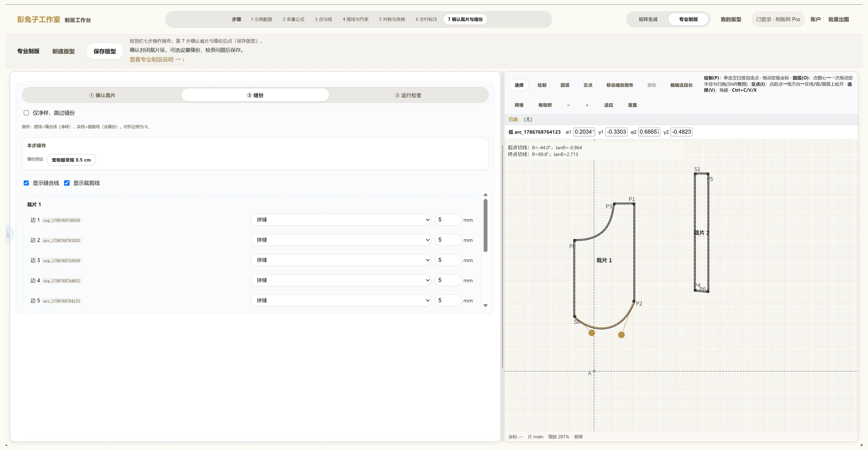Uncheck 显示缝合线 checkbox

pyautogui.click(x=26, y=183)
